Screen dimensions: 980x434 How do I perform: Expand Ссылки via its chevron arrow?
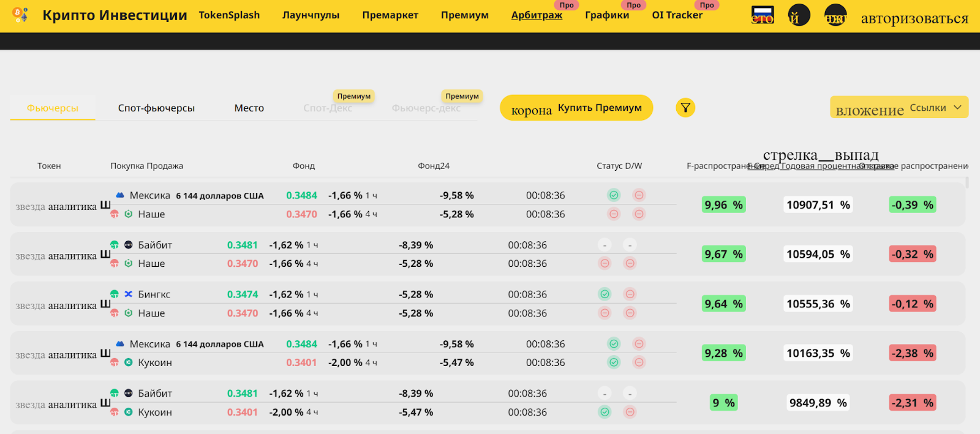pyautogui.click(x=957, y=108)
